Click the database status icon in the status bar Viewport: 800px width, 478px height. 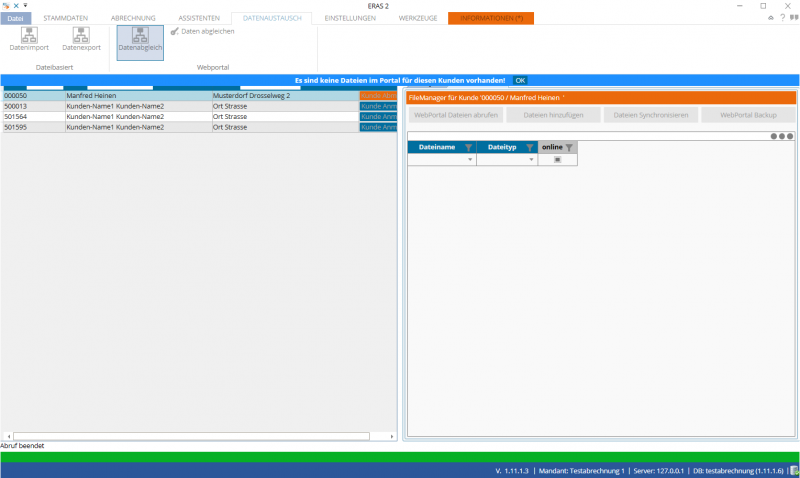[794, 471]
